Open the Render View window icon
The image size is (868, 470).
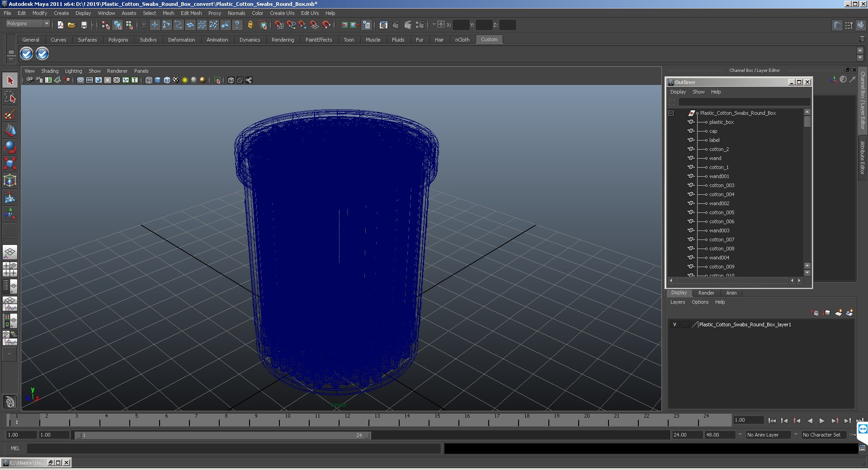click(383, 25)
